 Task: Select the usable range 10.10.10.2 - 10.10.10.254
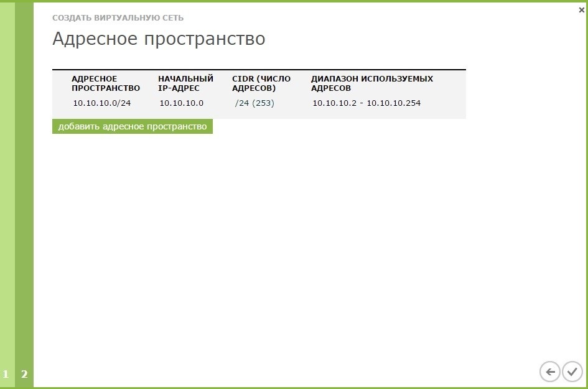pos(366,103)
